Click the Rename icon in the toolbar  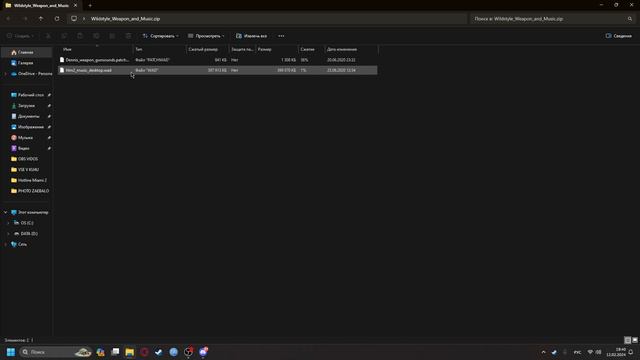click(96, 36)
